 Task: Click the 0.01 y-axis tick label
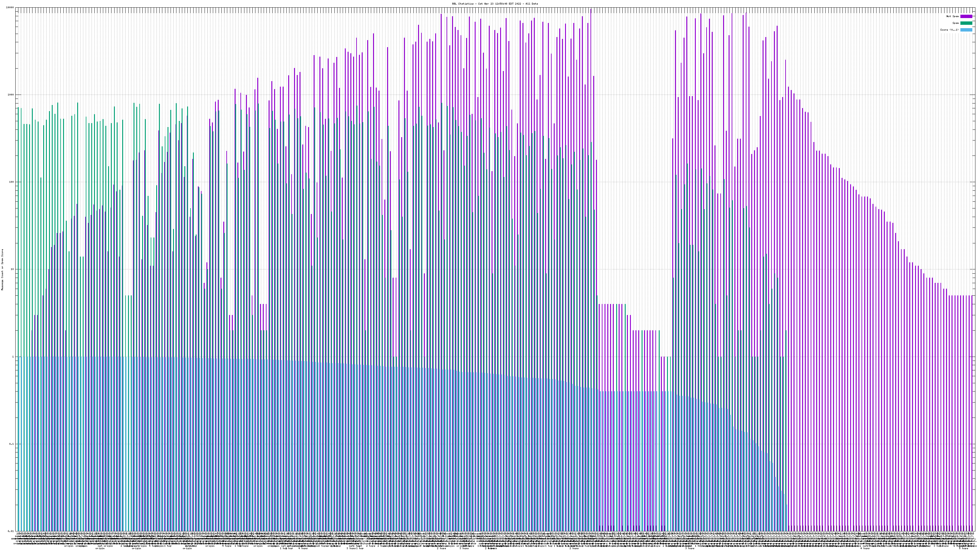coord(11,531)
